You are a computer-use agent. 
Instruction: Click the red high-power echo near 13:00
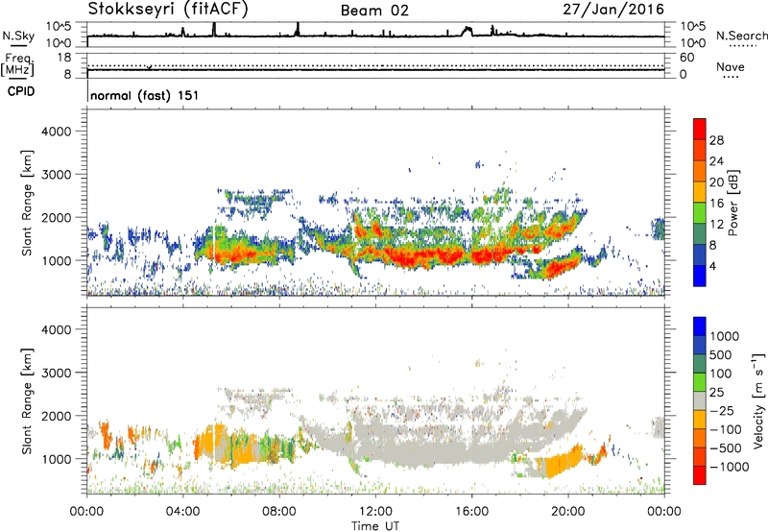pos(411,256)
